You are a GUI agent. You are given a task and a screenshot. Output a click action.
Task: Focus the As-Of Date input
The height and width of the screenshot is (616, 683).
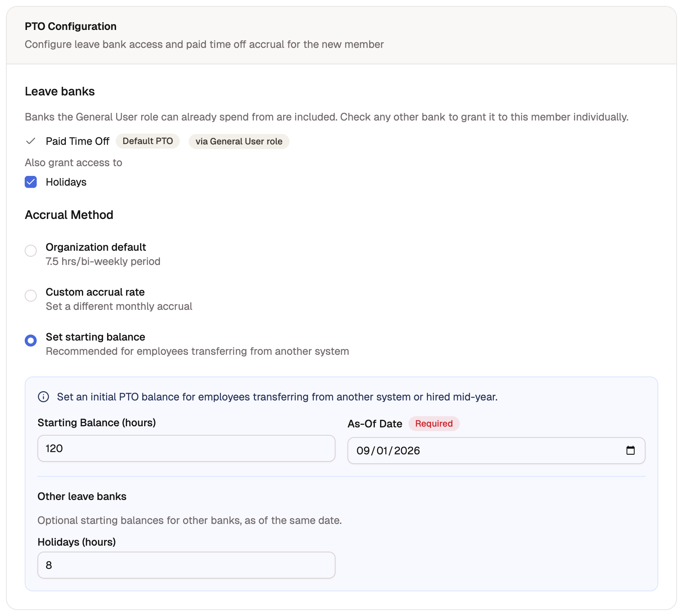[x=496, y=450]
